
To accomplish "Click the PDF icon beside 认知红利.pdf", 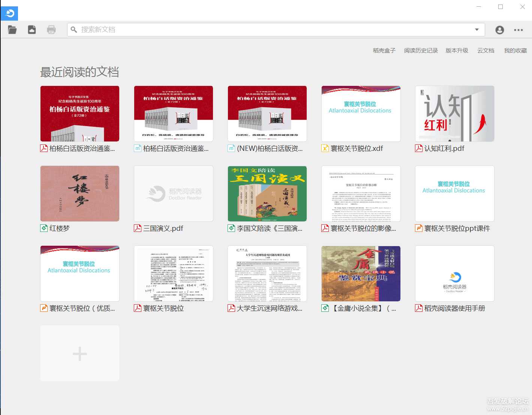I will coord(419,148).
